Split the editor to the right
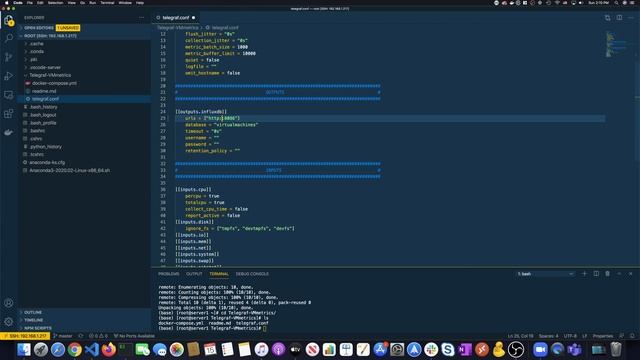 [x=619, y=18]
